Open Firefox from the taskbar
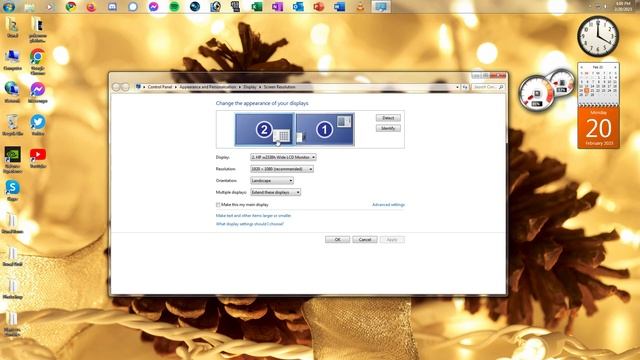Viewport: 640px width, 360px height. [x=91, y=7]
